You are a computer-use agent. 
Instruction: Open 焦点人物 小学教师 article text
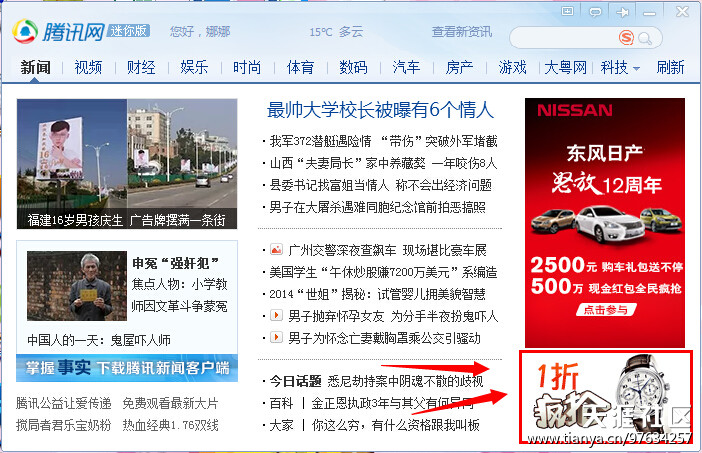point(180,295)
